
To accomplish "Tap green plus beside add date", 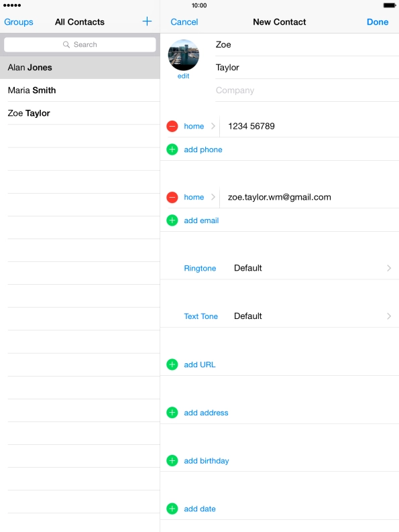I will coord(172,509).
